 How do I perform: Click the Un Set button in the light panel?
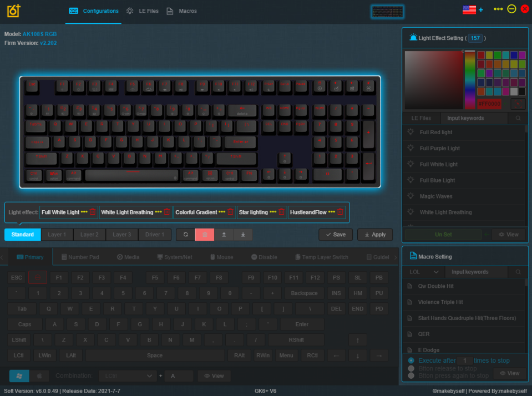[x=442, y=234]
